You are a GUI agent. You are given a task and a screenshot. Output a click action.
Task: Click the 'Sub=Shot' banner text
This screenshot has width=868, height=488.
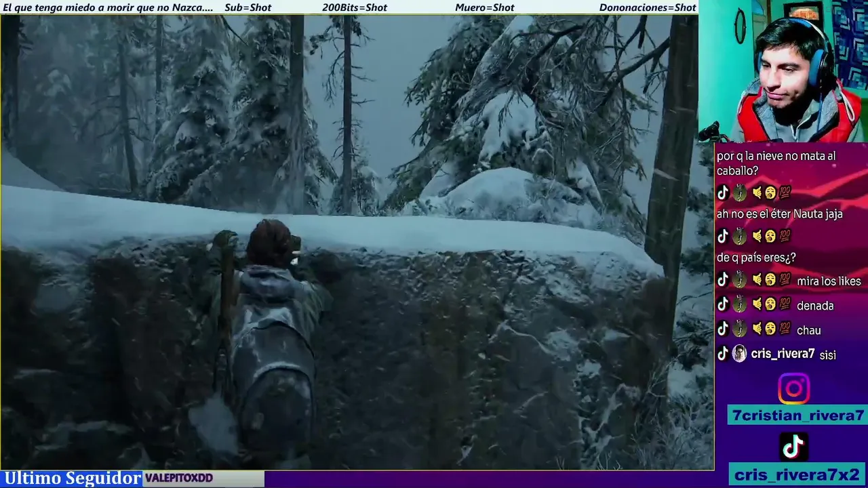[x=248, y=7]
